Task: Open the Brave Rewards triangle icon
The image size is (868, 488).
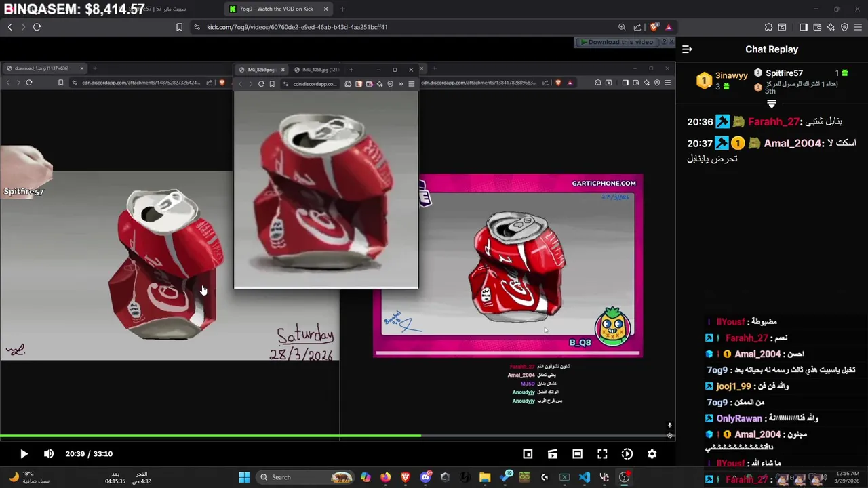Action: click(x=669, y=27)
